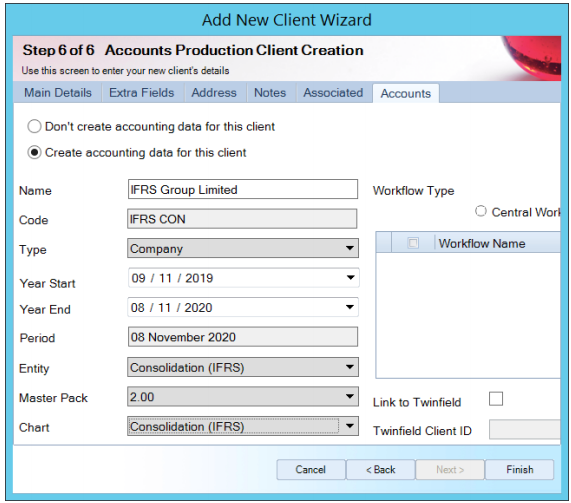This screenshot has height=503, width=571.
Task: Click the year value 2019 in Year Start
Action: coord(199,278)
